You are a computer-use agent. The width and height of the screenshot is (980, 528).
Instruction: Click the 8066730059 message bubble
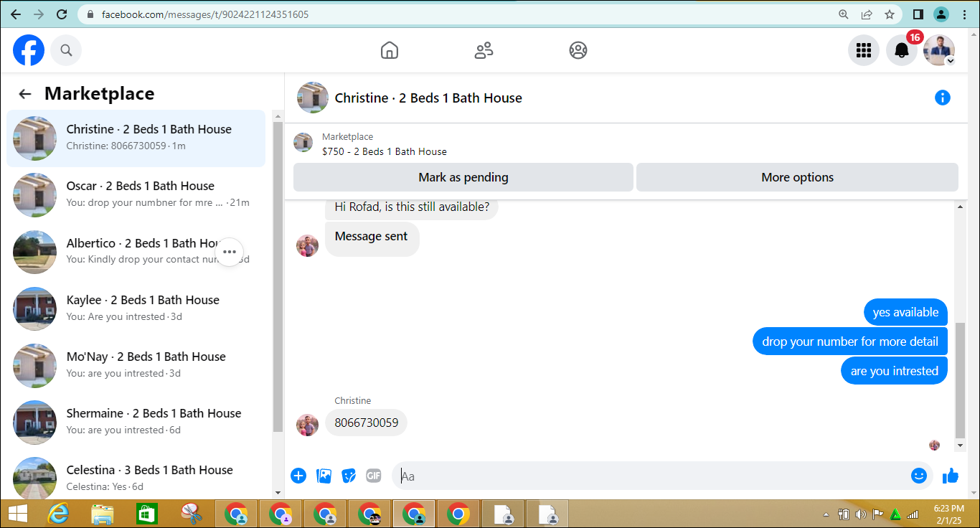click(x=366, y=423)
